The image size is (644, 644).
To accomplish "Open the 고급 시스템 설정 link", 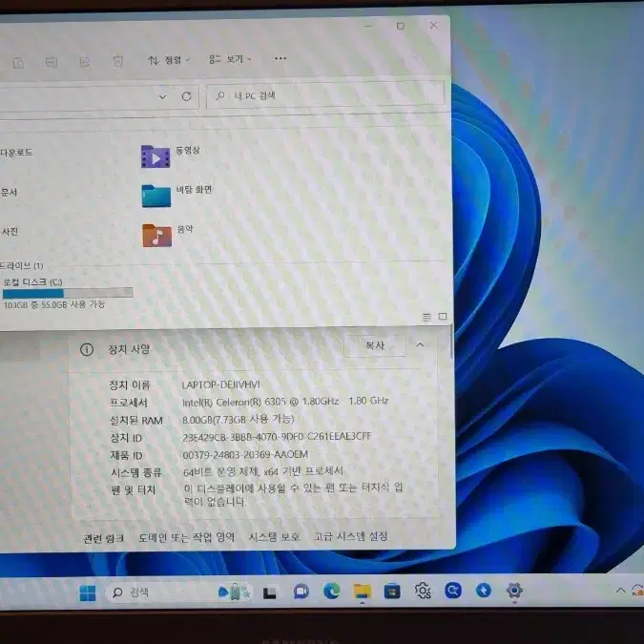I will (351, 536).
